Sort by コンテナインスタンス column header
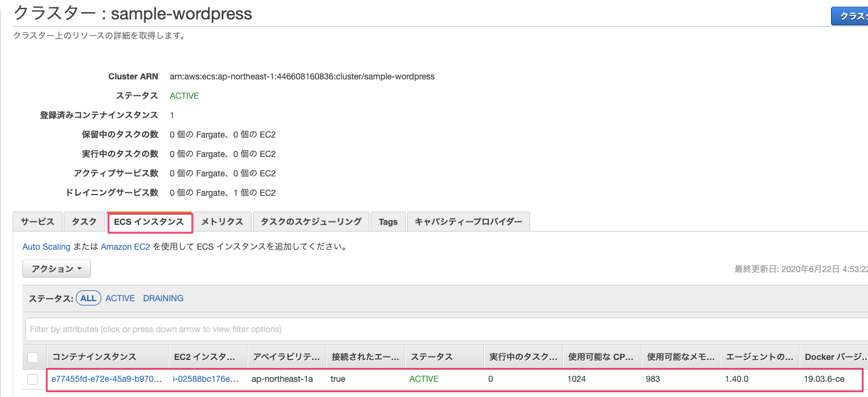 94,357
